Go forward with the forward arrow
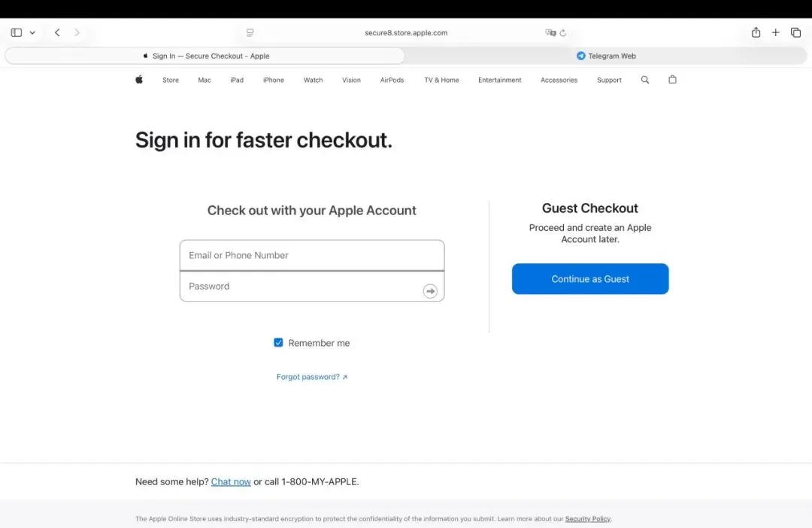The image size is (812, 528). [77, 32]
